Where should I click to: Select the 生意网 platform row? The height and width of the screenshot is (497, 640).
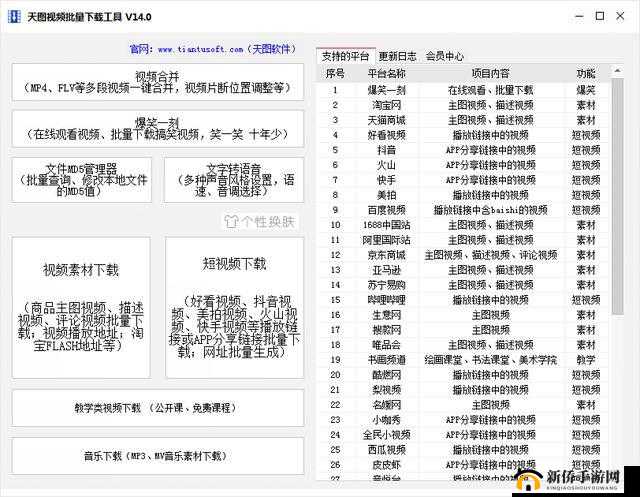pos(463,315)
